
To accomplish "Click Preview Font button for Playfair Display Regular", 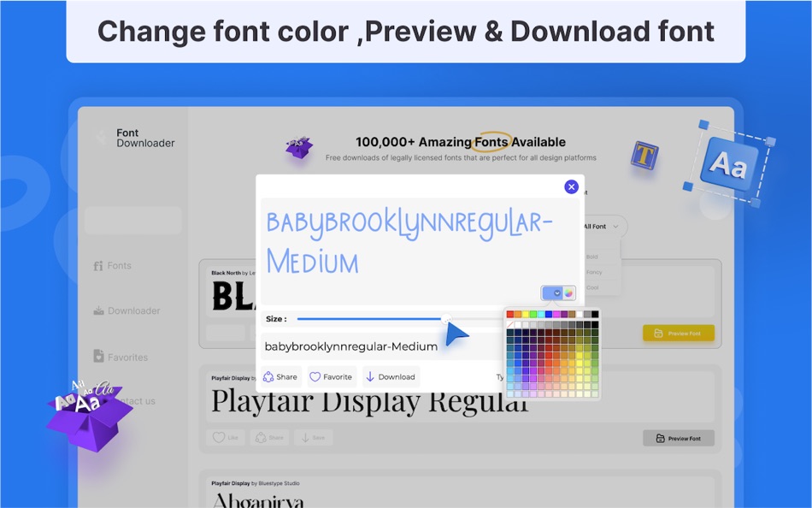I will pyautogui.click(x=679, y=438).
